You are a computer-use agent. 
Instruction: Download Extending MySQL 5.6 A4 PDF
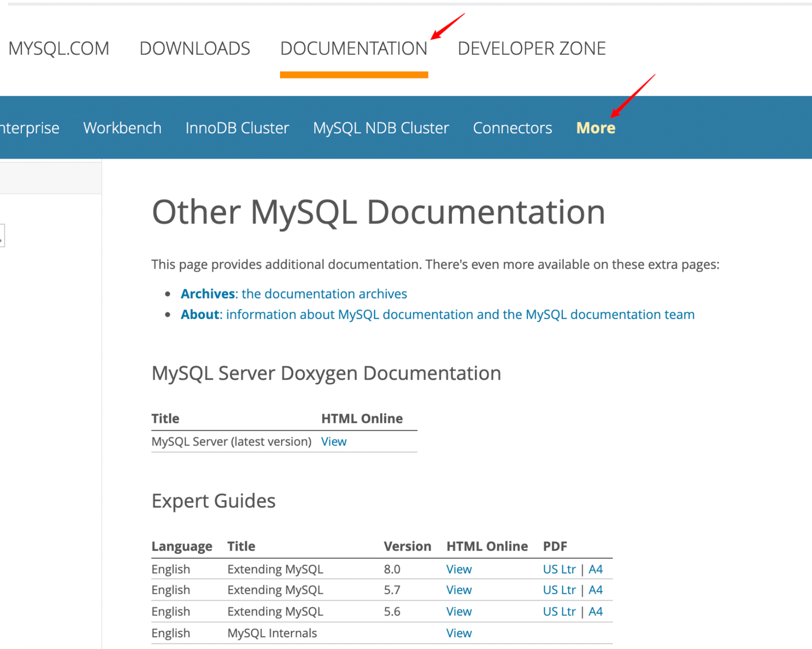tap(596, 611)
